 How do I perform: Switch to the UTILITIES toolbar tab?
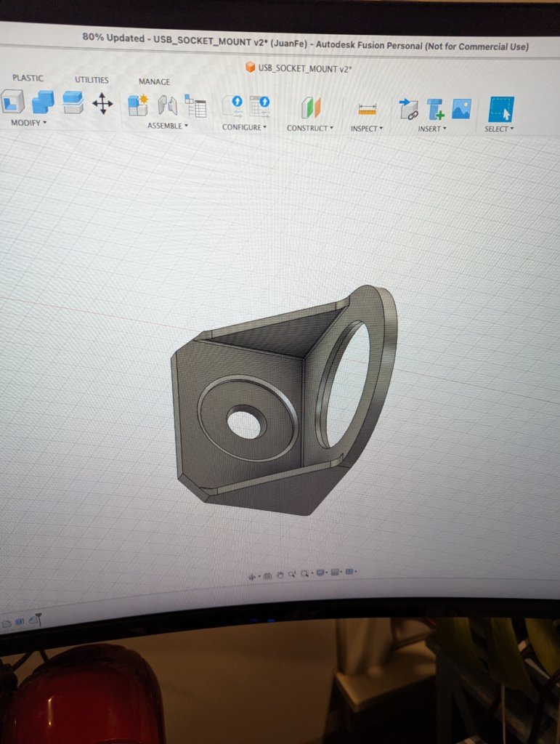coord(92,80)
